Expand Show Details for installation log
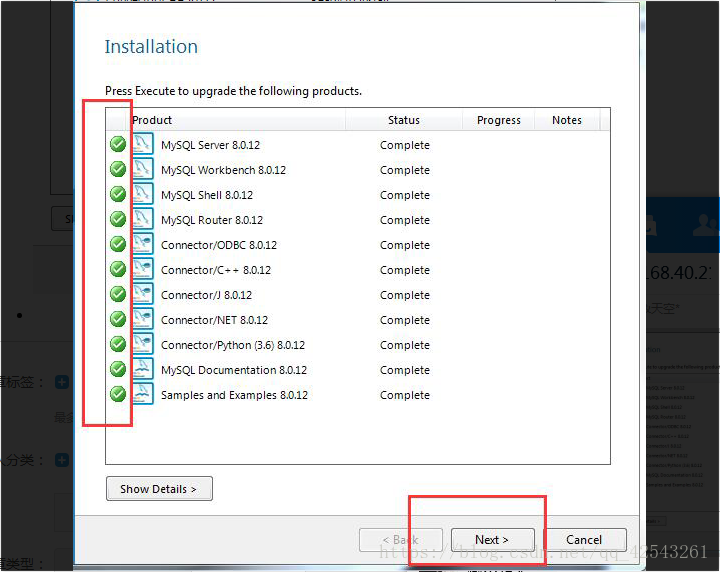Screen dimensions: 720x572 point(159,488)
